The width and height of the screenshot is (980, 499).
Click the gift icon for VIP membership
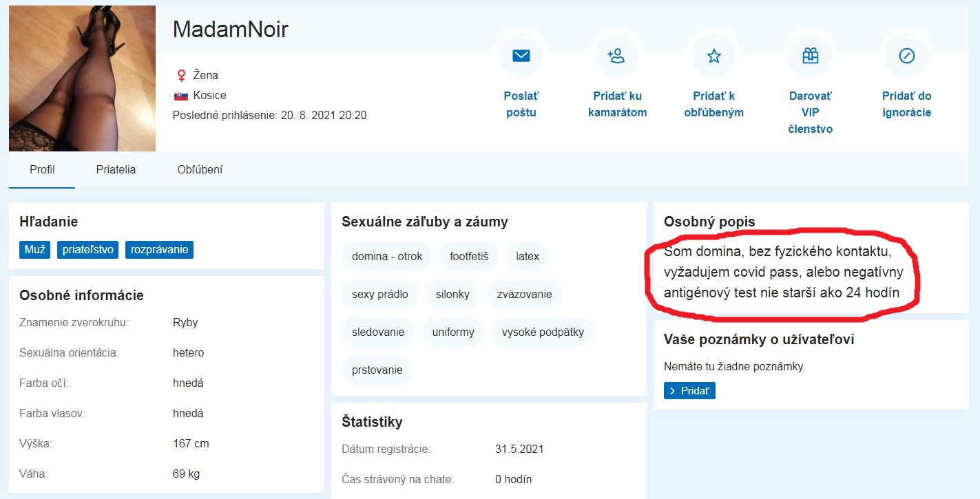point(811,56)
